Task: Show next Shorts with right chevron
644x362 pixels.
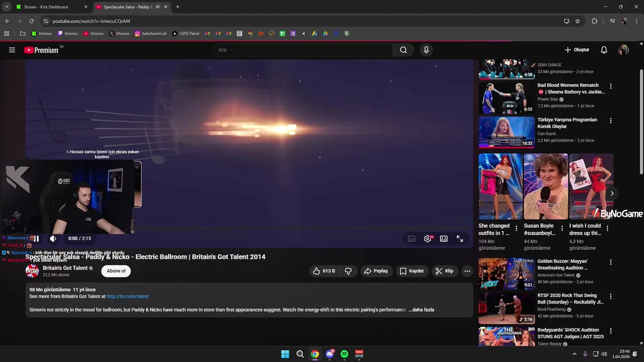Action: point(612,193)
